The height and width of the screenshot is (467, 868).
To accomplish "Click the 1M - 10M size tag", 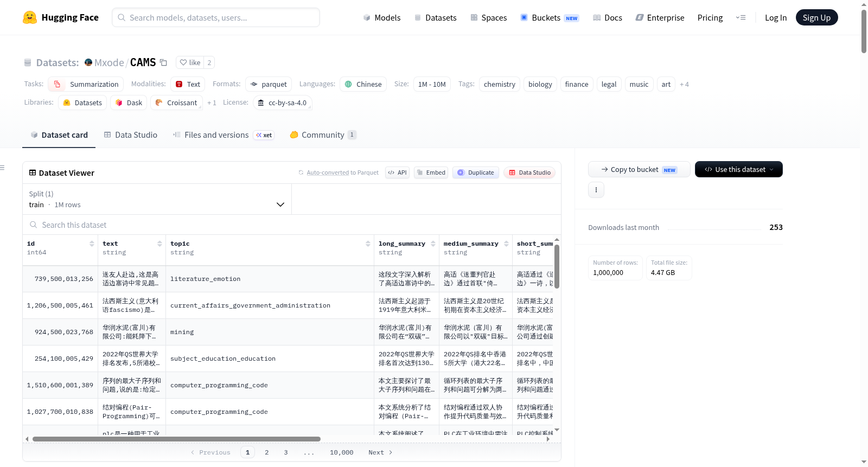I will pyautogui.click(x=432, y=84).
